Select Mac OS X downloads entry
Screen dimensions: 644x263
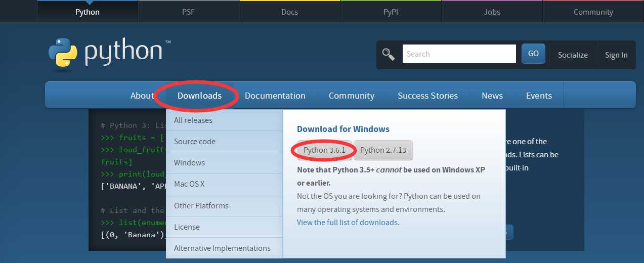point(224,184)
